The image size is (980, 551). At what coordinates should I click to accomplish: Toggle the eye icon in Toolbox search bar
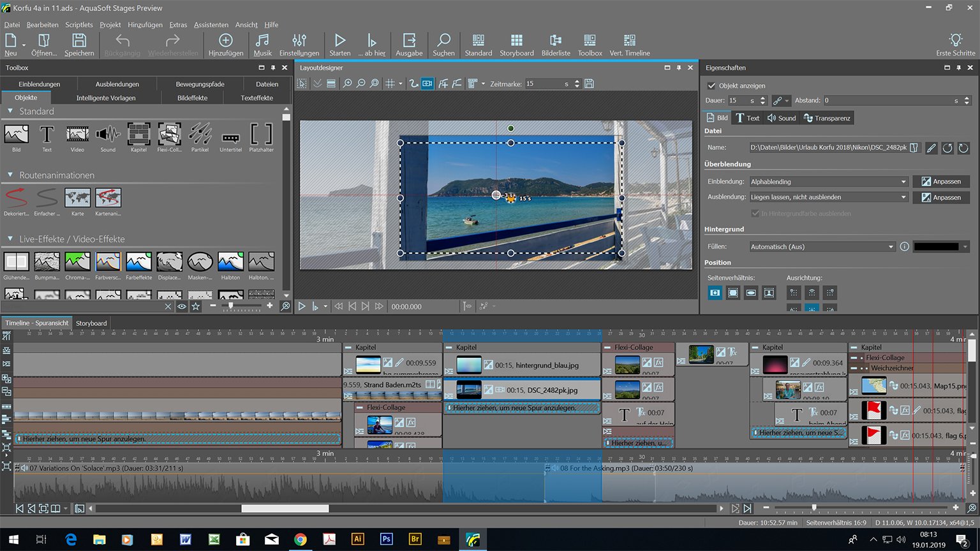[182, 307]
